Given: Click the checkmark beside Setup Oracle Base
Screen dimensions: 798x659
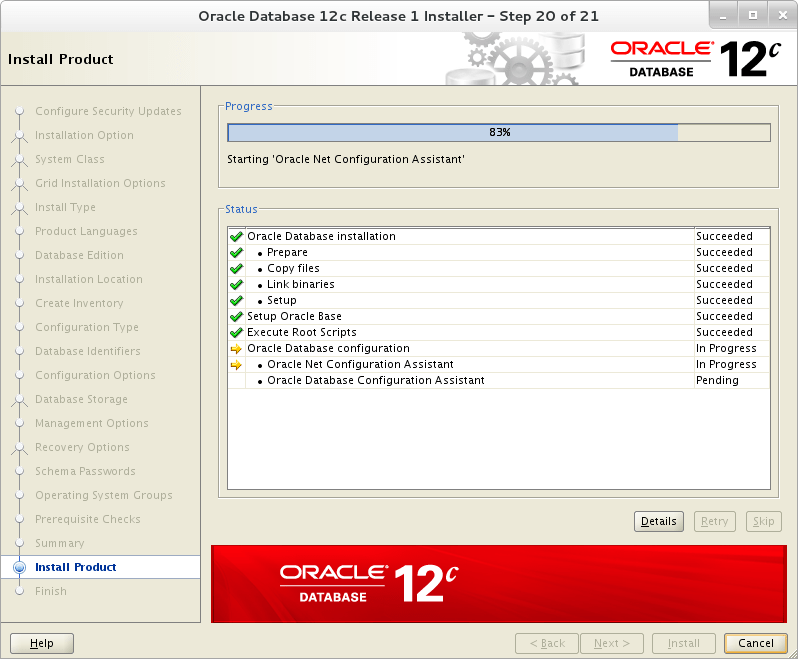Looking at the screenshot, I should point(236,317).
